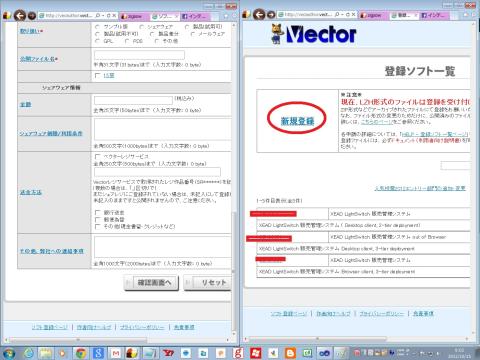Focus the 公開ファイル名 text field
The height and width of the screenshot is (360, 480).
(x=139, y=55)
